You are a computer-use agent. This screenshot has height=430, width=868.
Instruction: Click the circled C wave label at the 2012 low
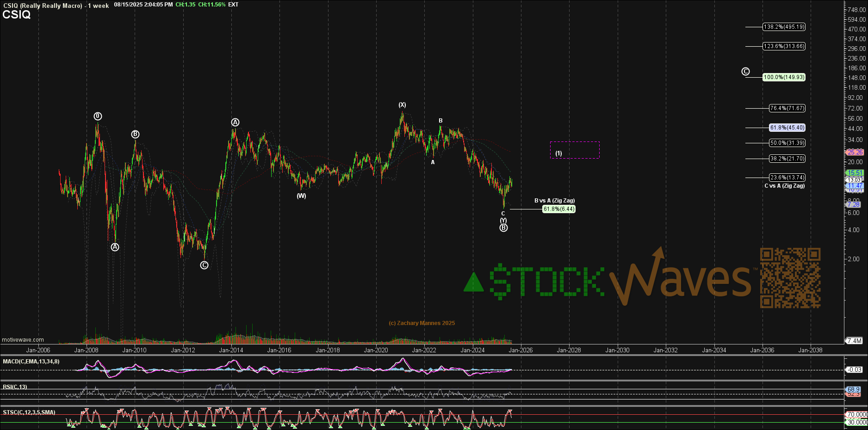pos(204,265)
